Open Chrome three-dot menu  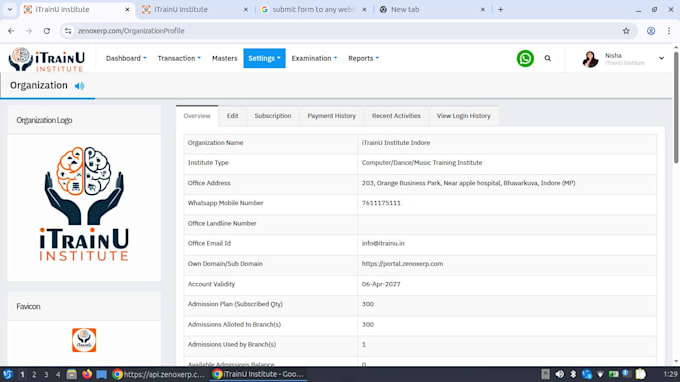click(x=669, y=31)
